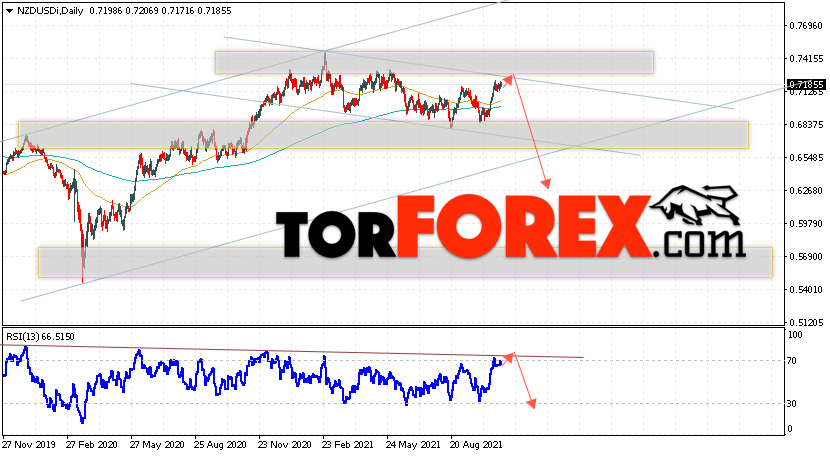Select the 0.74155 price axis label
Screen dimensions: 830x456
(806, 59)
